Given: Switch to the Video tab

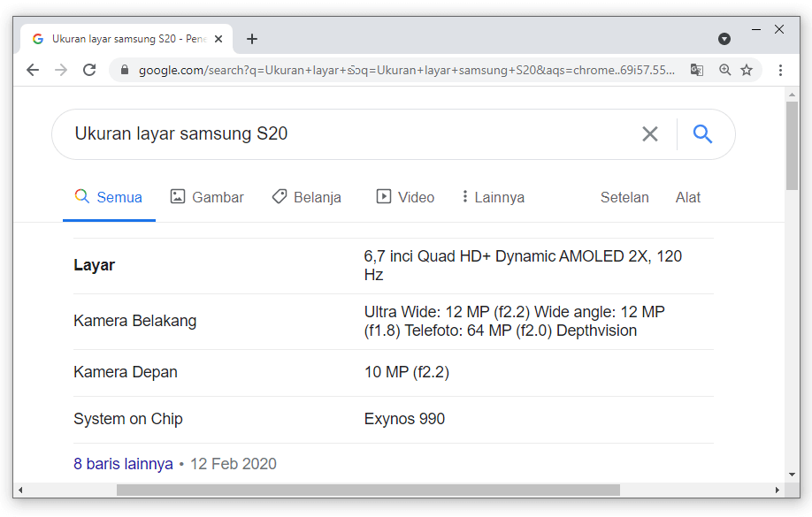Looking at the screenshot, I should tap(405, 197).
